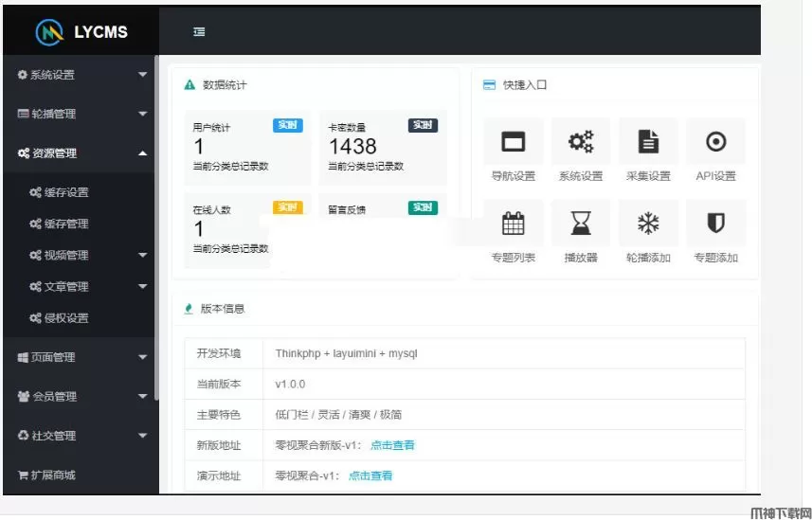Image resolution: width=812 pixels, height=520 pixels.
Task: Open 专题添加 shield icon
Action: point(715,224)
